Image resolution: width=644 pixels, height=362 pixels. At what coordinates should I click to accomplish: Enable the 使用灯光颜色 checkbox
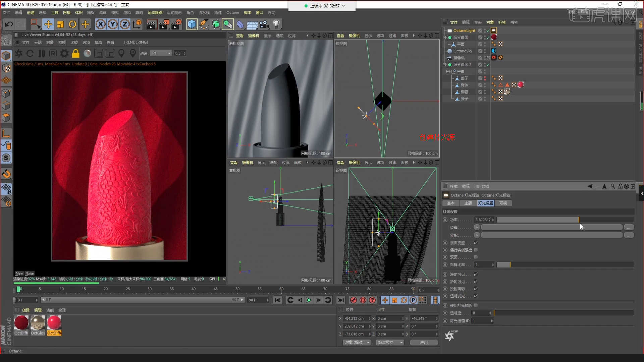[476, 305]
